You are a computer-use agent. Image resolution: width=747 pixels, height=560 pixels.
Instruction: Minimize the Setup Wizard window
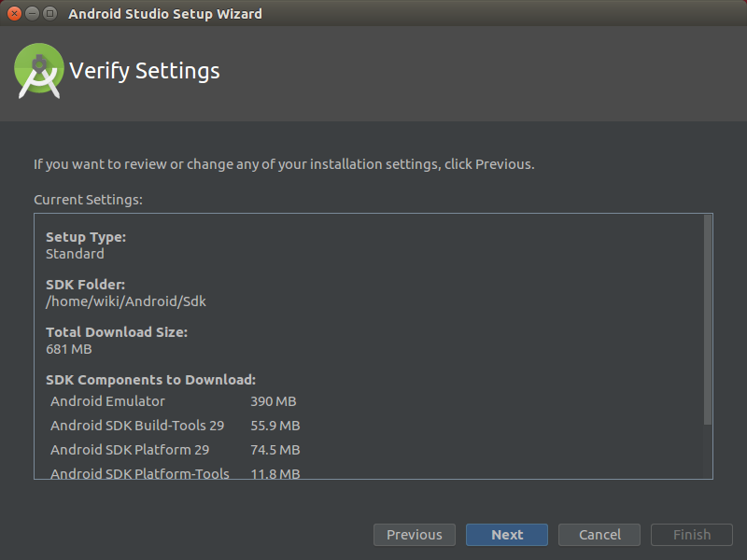click(x=31, y=14)
